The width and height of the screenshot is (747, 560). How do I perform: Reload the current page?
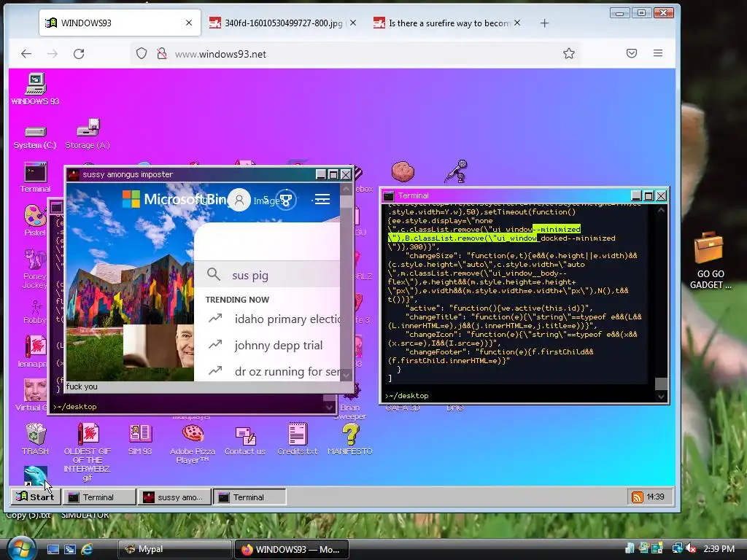(79, 54)
